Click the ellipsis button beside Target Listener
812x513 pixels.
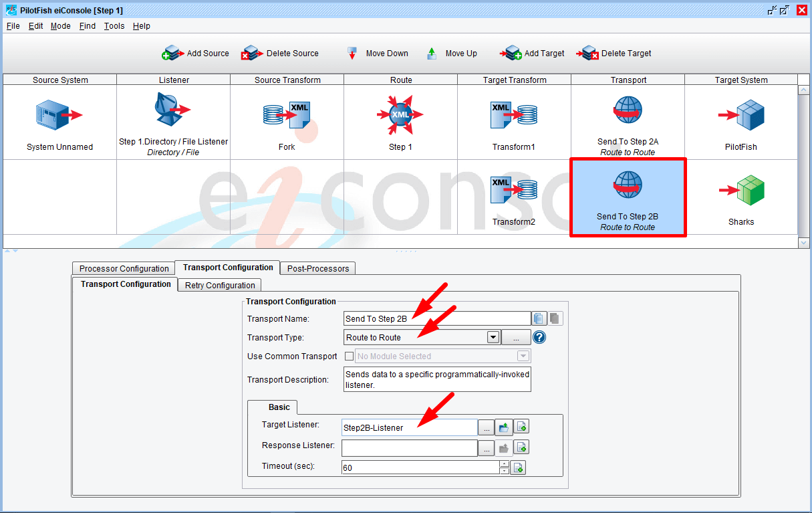(487, 427)
